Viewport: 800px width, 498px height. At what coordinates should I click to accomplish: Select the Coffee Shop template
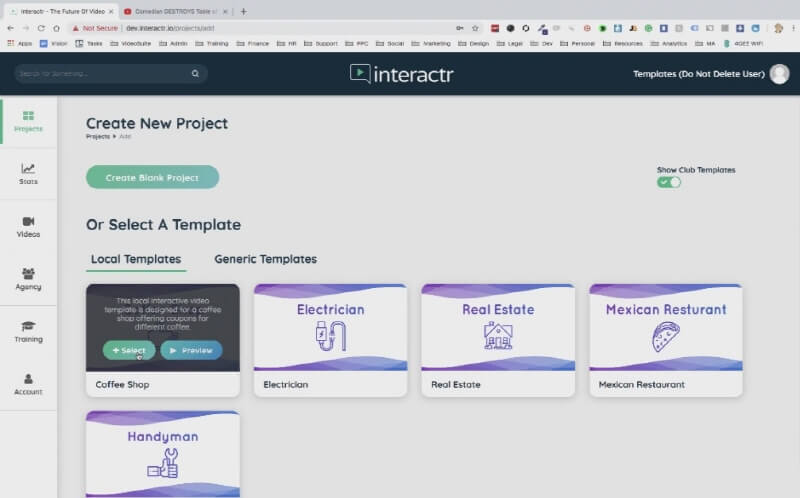[x=129, y=350]
